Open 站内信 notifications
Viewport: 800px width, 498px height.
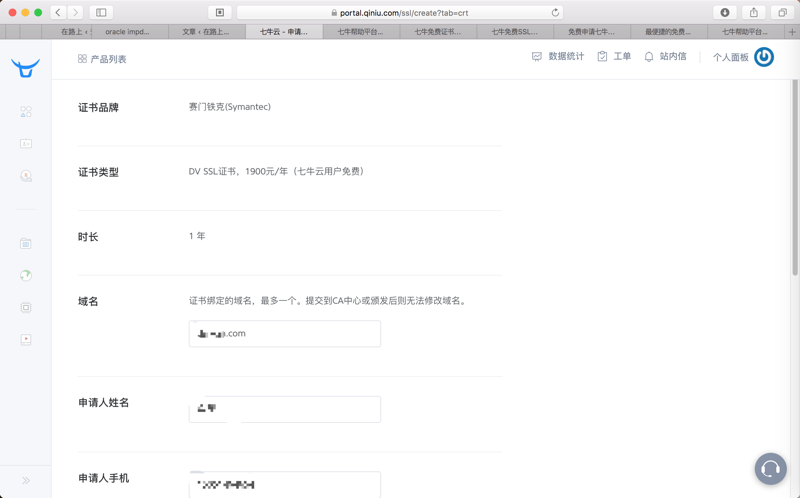pos(665,56)
